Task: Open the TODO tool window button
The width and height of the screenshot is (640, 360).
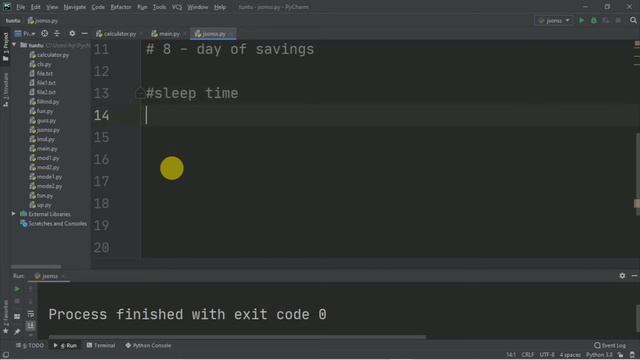Action: pyautogui.click(x=30, y=345)
